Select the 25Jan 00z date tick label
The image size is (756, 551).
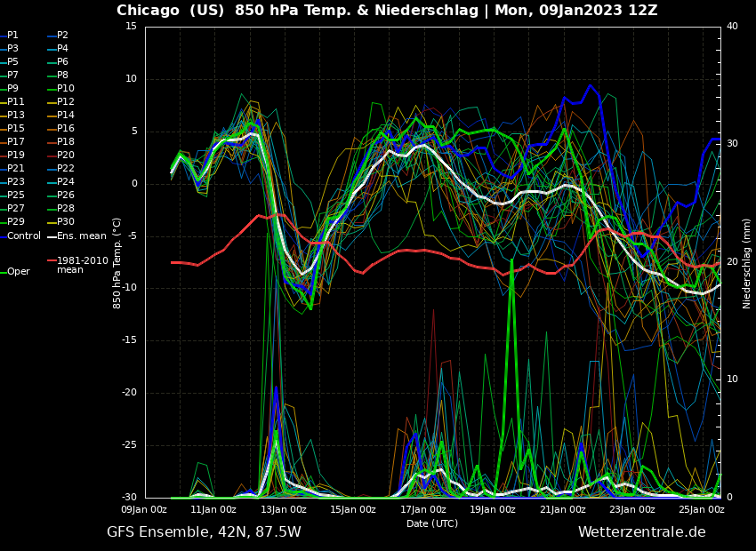tap(702, 510)
